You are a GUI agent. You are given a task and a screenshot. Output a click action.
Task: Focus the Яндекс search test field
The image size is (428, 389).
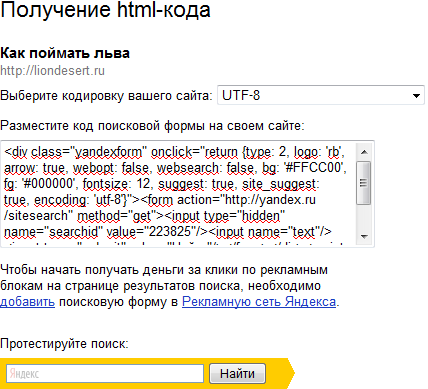click(105, 373)
